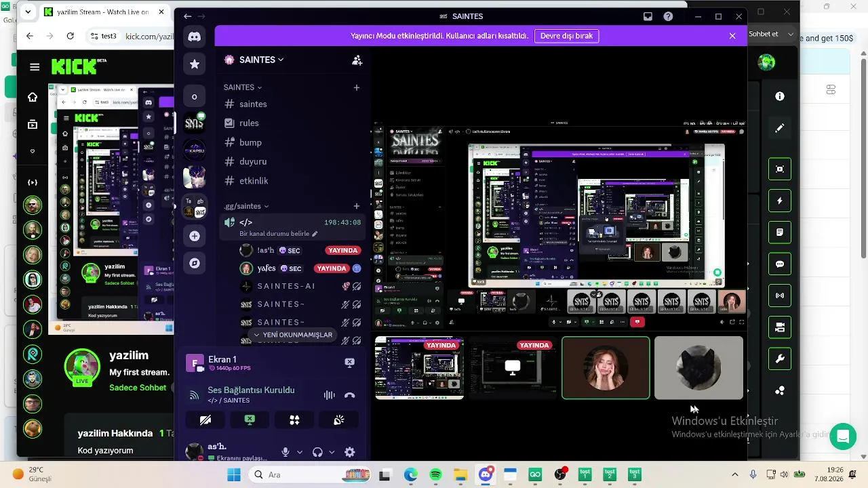Open Discord direct messages home icon
The height and width of the screenshot is (488, 868).
(x=195, y=37)
